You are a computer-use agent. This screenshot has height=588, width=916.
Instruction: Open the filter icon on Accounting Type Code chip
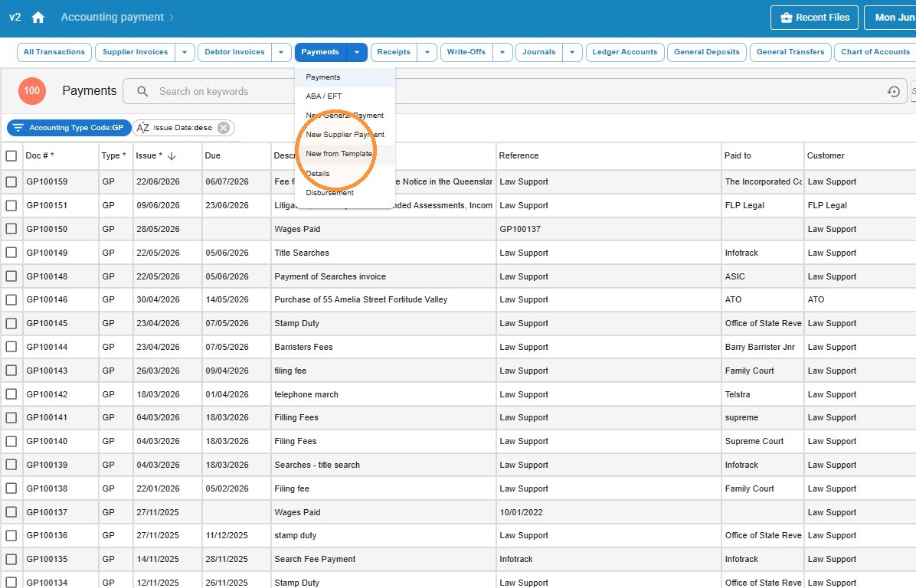pyautogui.click(x=18, y=127)
